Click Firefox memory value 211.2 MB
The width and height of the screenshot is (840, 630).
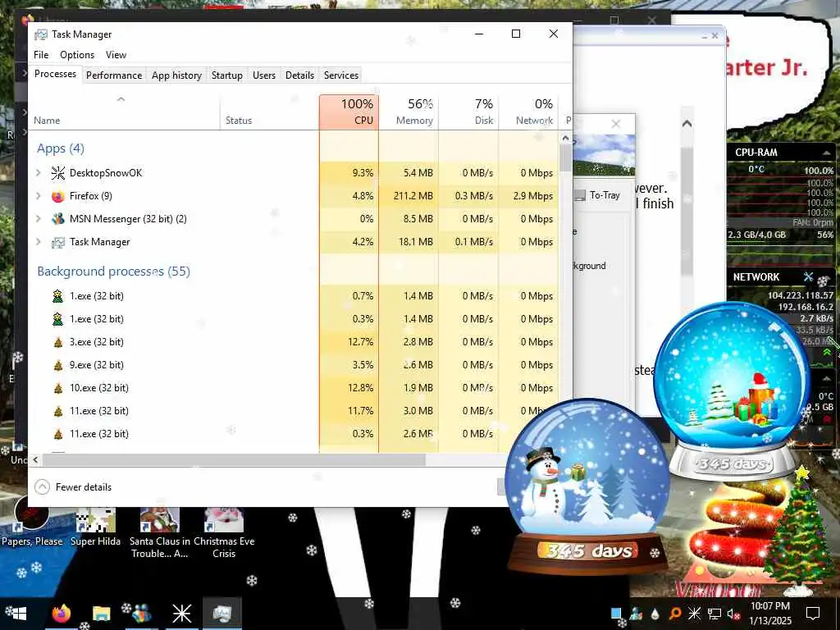(x=413, y=196)
